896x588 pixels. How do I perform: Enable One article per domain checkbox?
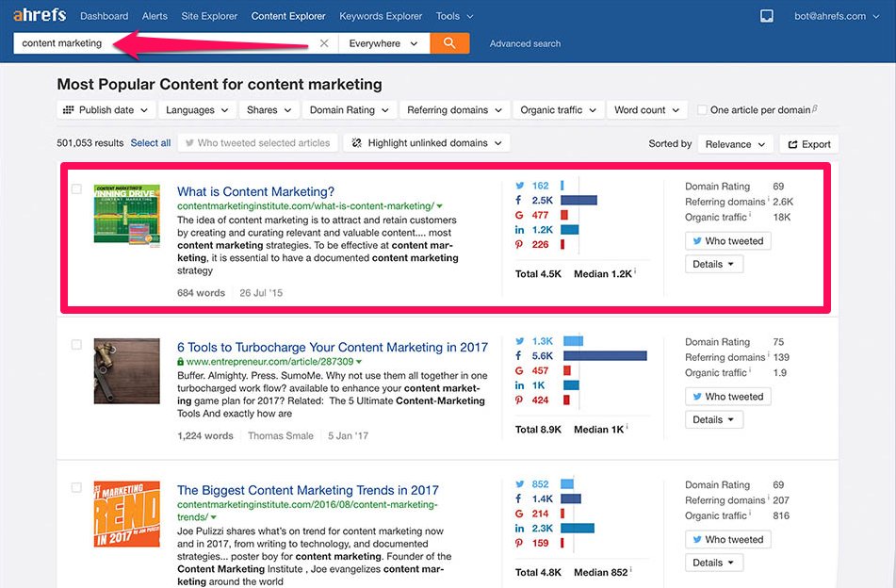point(702,109)
